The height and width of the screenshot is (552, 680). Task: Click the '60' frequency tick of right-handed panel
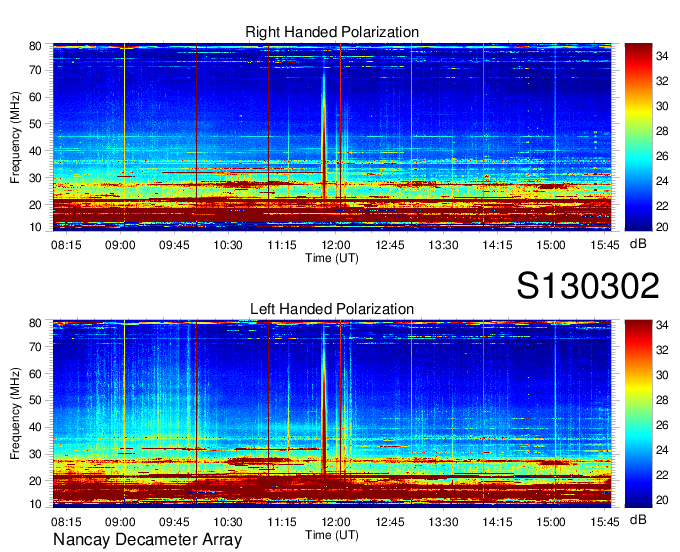pyautogui.click(x=35, y=97)
